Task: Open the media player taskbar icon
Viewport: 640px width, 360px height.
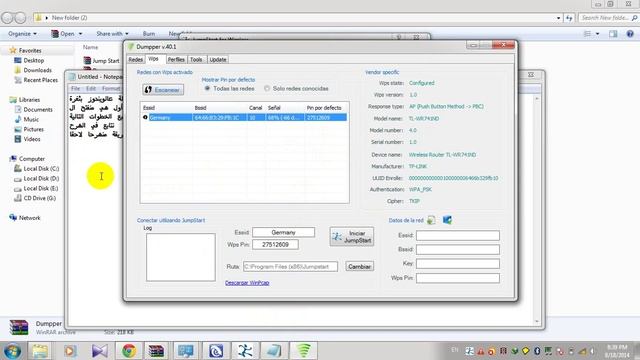Action: pos(69,351)
